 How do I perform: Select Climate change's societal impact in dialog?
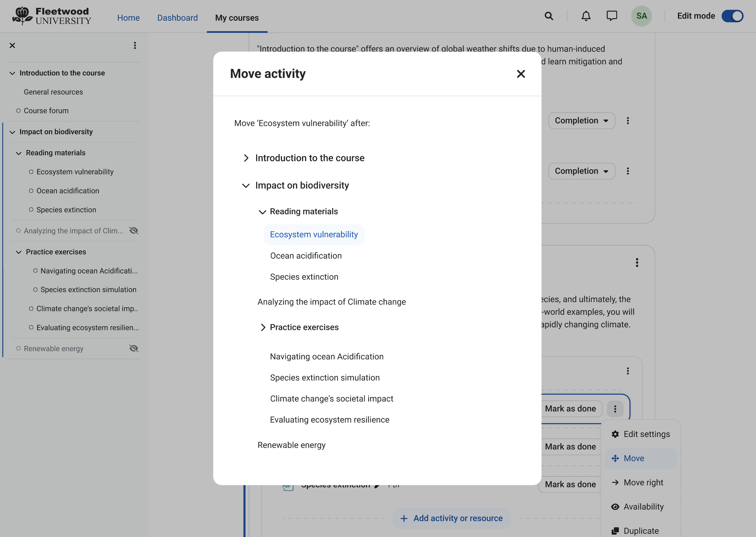click(331, 399)
